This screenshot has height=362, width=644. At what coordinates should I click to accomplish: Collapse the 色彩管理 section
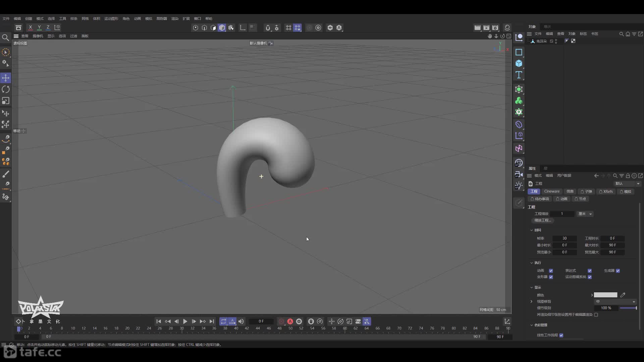(532, 325)
